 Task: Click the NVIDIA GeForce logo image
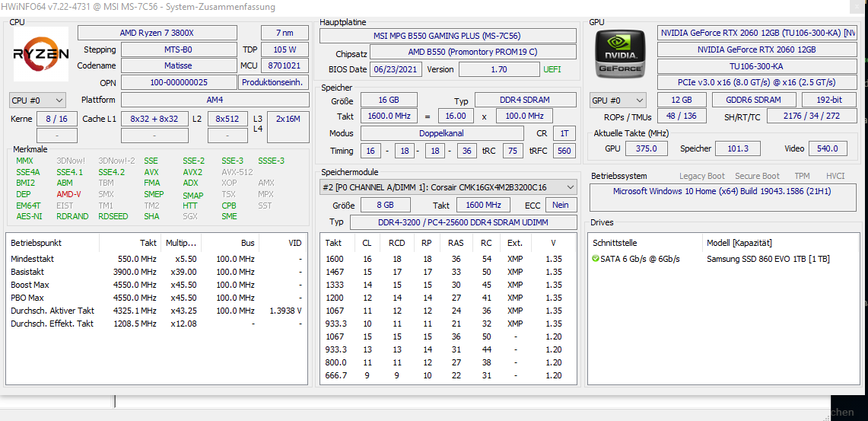point(620,53)
